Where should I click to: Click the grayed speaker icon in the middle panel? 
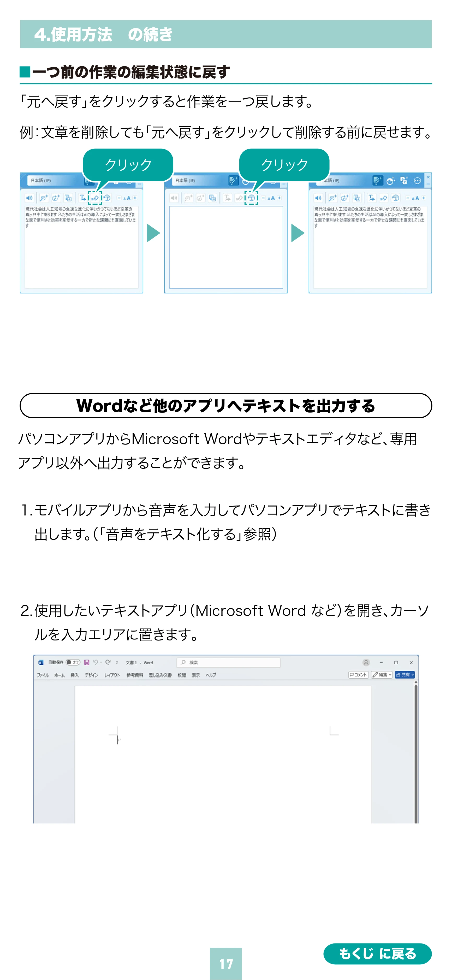[174, 198]
